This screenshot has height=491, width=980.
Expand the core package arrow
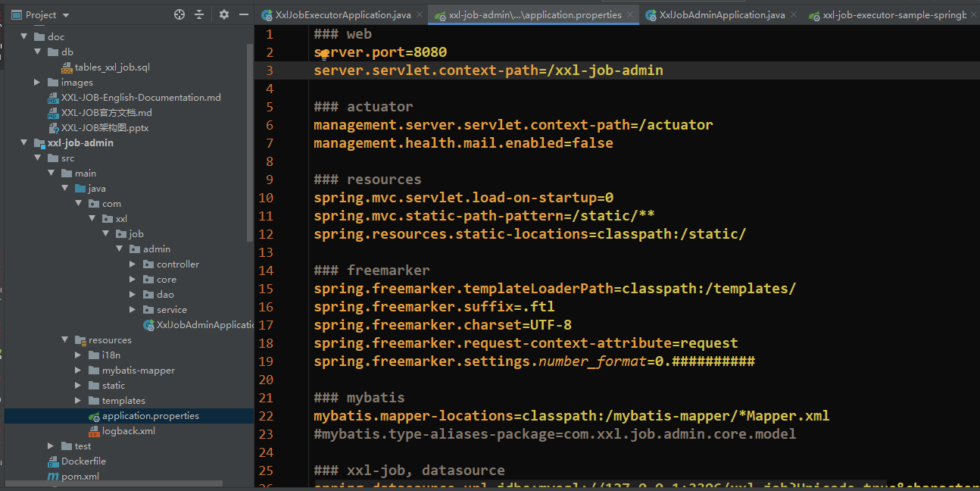pos(133,280)
